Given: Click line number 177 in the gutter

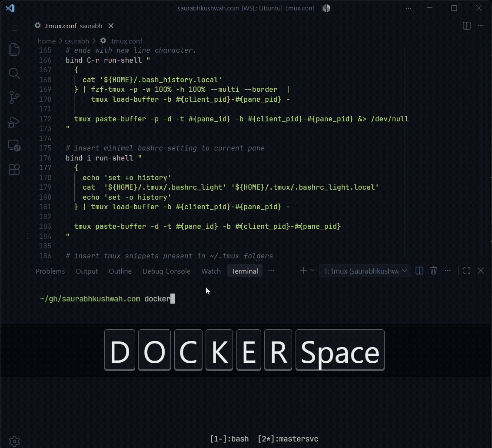Looking at the screenshot, I should [x=45, y=167].
